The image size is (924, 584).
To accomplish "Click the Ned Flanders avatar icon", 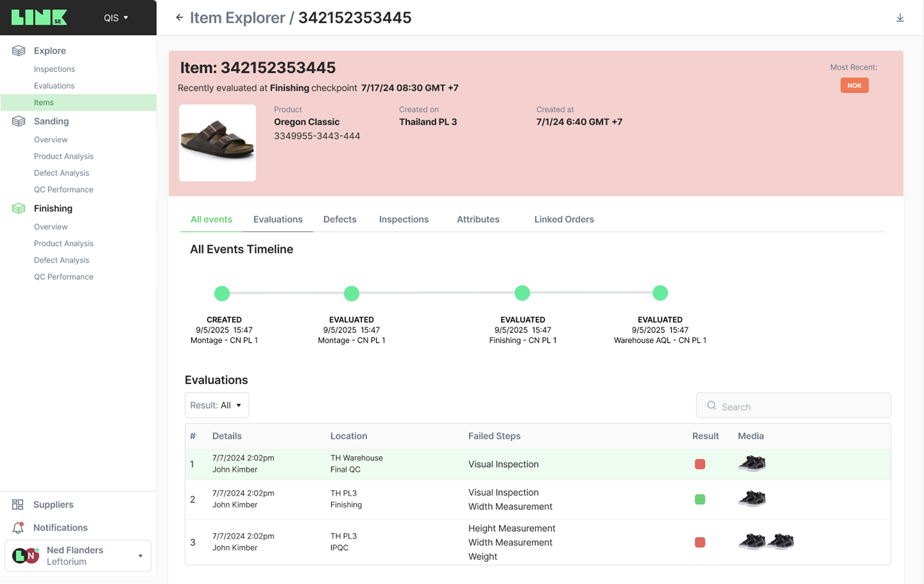I will 25,555.
